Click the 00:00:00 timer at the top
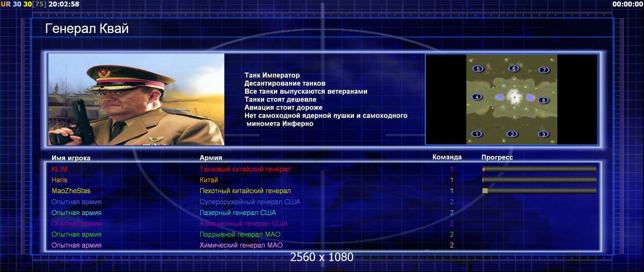Viewport: 644px width, 272px height. point(628,4)
